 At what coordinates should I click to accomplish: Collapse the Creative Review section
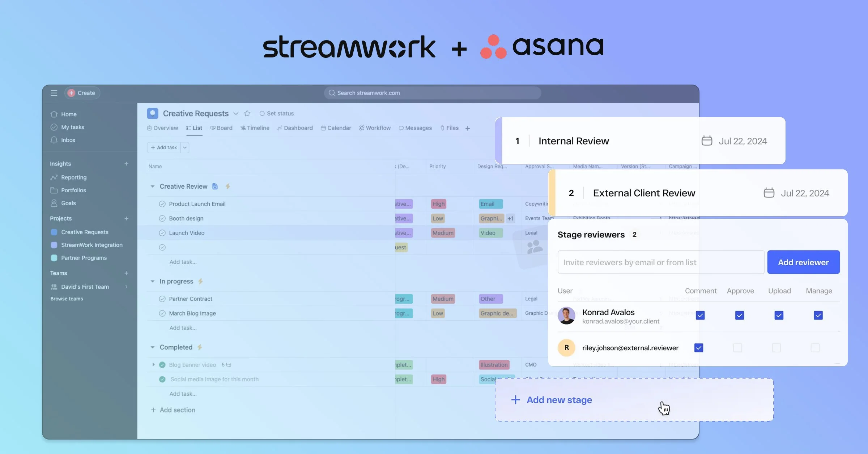pyautogui.click(x=153, y=186)
